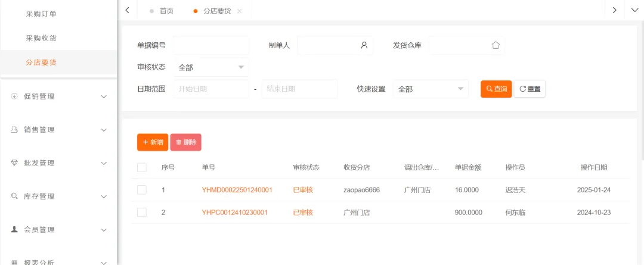Select 分店要货 in the sidebar
This screenshot has height=265, width=644.
41,63
